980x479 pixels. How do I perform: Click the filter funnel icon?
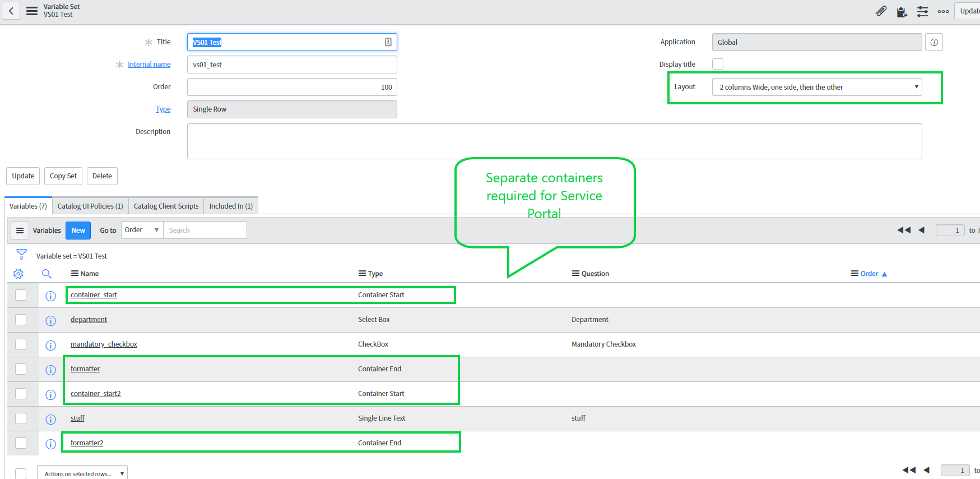coord(21,255)
